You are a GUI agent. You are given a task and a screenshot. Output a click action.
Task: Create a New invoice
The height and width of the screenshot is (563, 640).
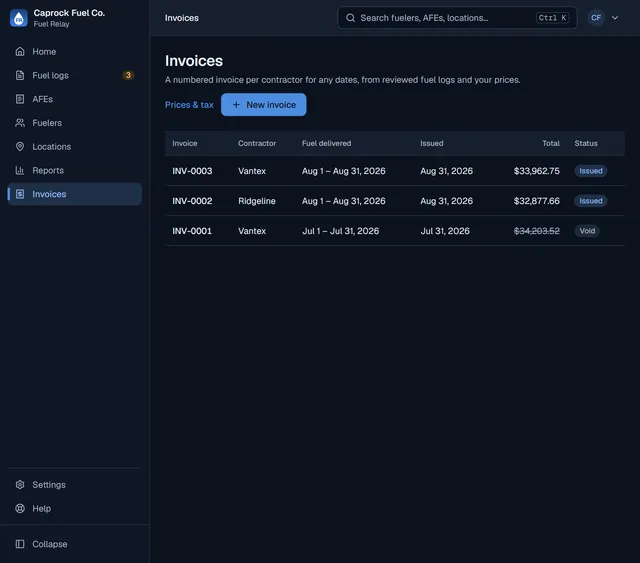click(264, 105)
